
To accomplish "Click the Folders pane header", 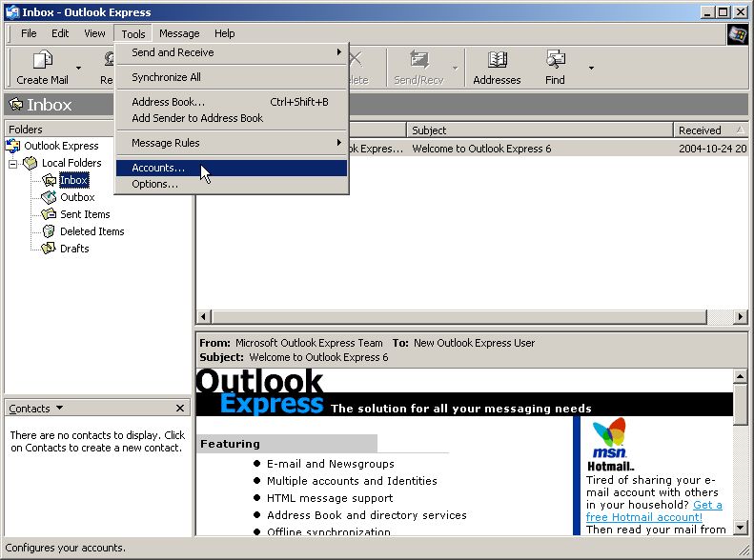I will click(x=59, y=130).
